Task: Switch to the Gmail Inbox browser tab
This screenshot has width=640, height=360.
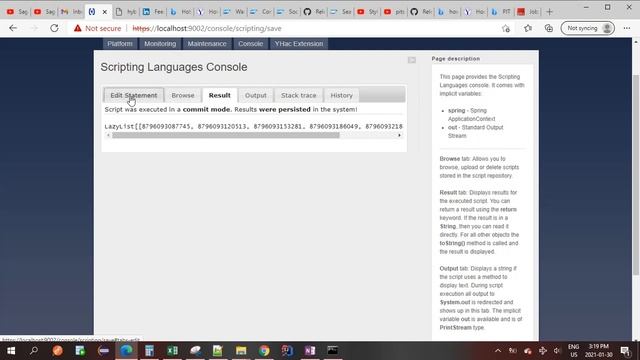Action: pyautogui.click(x=71, y=12)
